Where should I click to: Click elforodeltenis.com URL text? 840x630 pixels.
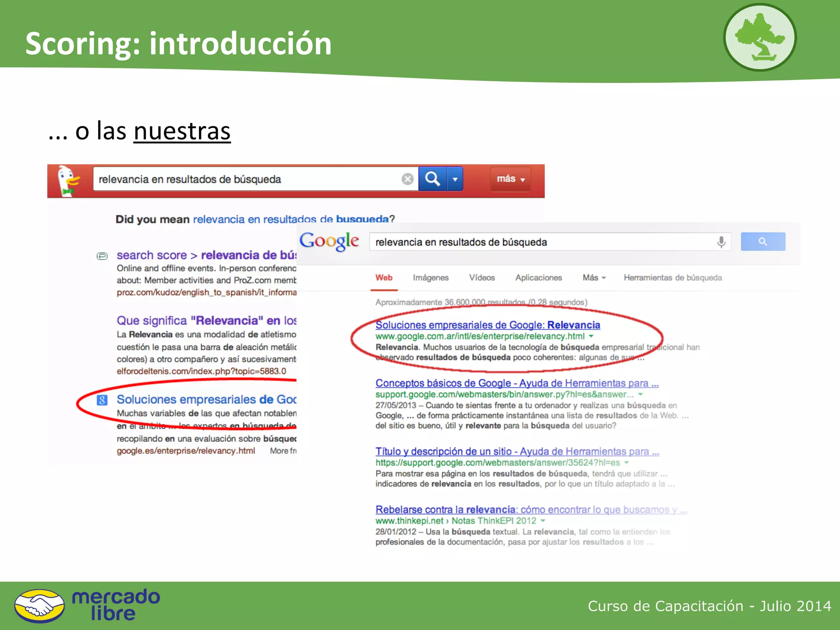pos(201,371)
